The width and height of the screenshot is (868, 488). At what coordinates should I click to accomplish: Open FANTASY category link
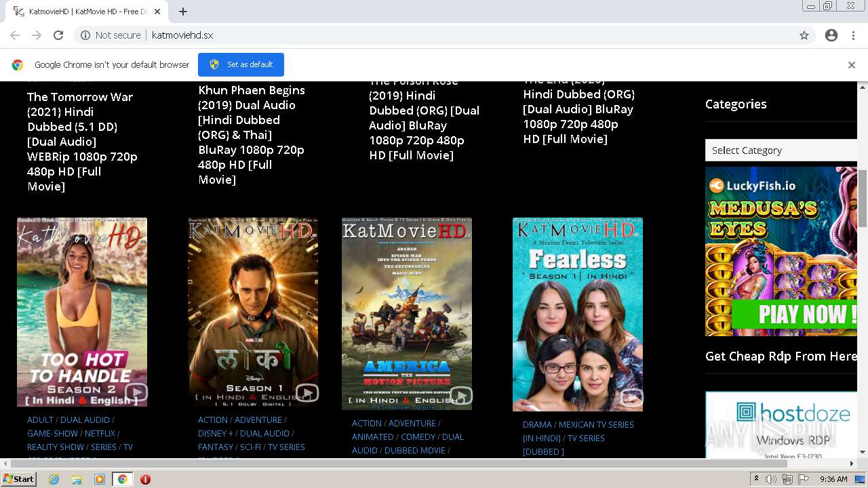pyautogui.click(x=216, y=447)
